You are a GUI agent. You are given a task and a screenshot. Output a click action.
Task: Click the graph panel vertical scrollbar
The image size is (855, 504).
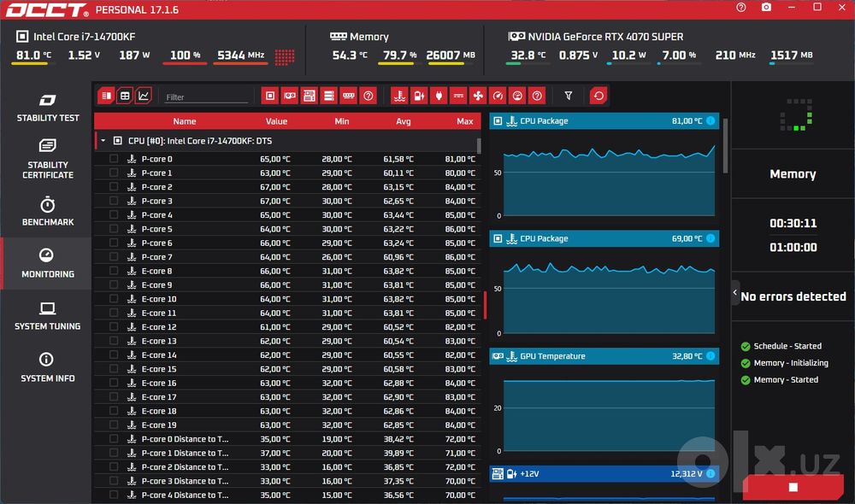click(x=725, y=145)
